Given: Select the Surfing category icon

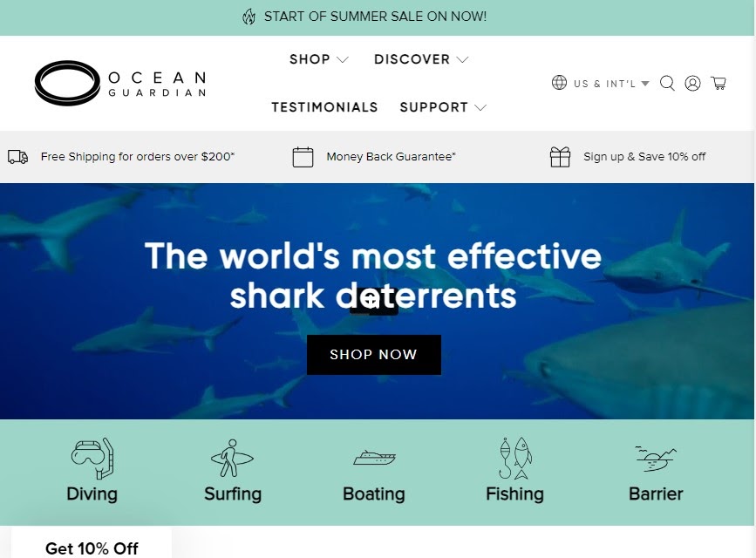Looking at the screenshot, I should tap(233, 458).
